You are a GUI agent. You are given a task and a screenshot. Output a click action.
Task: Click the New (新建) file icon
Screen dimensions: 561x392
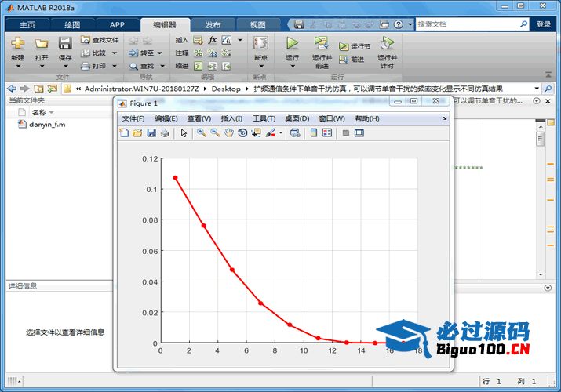coord(17,43)
